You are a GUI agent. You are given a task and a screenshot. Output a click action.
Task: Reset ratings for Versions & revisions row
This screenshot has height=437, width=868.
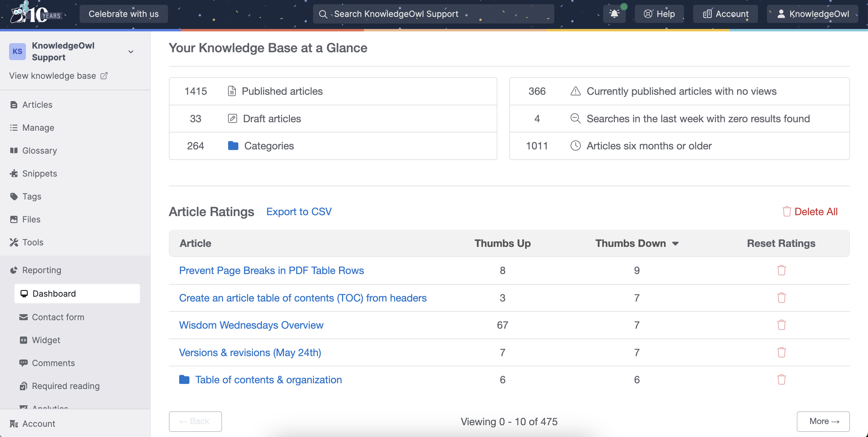(781, 352)
